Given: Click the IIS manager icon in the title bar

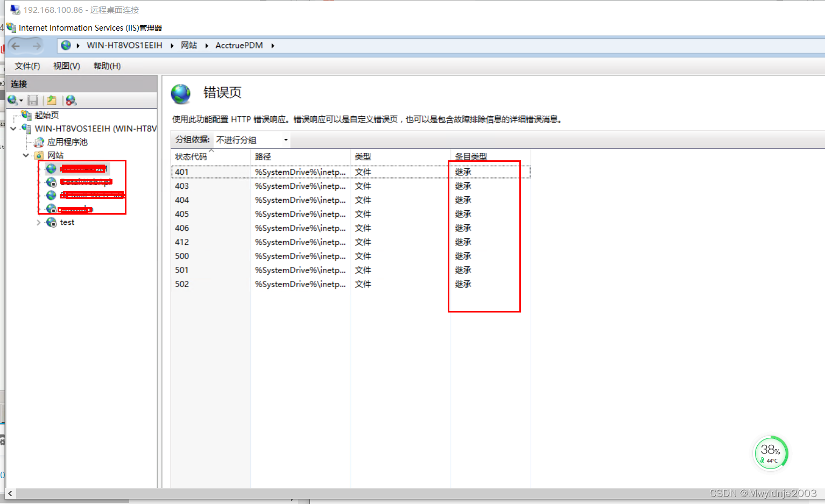Looking at the screenshot, I should [11, 27].
